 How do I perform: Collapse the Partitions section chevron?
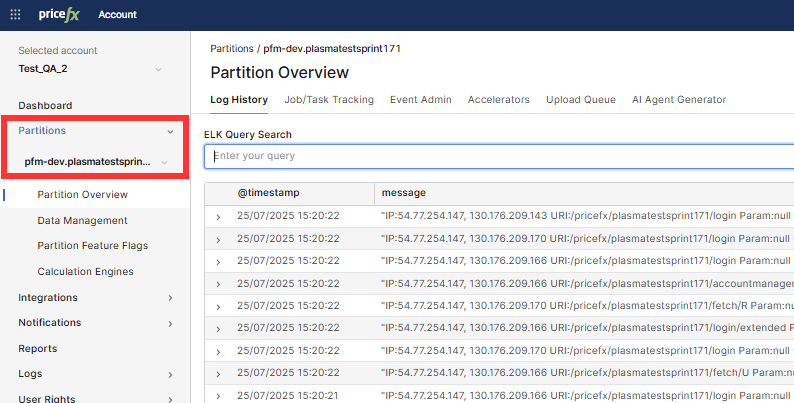coord(170,131)
